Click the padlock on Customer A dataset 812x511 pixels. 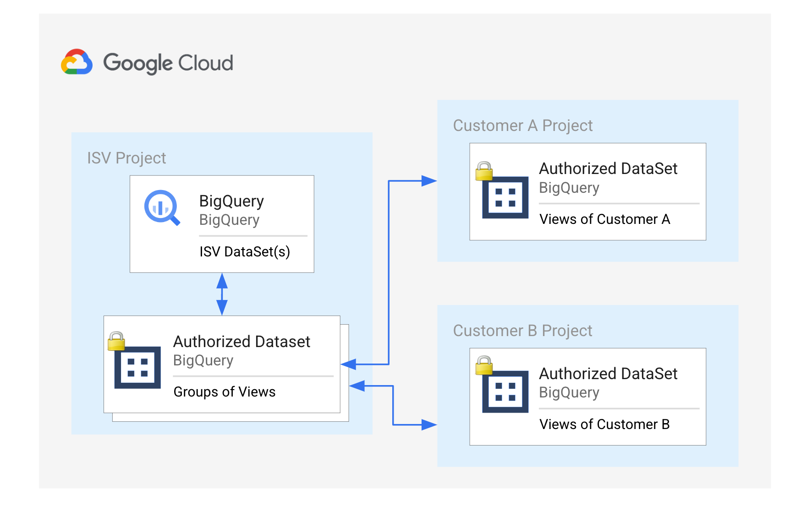pyautogui.click(x=484, y=171)
